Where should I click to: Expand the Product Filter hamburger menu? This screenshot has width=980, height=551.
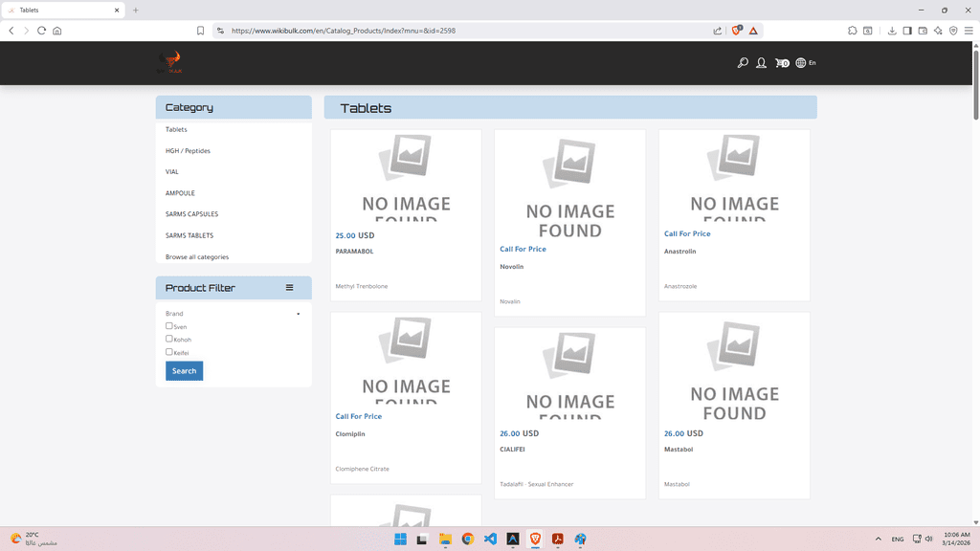point(289,288)
